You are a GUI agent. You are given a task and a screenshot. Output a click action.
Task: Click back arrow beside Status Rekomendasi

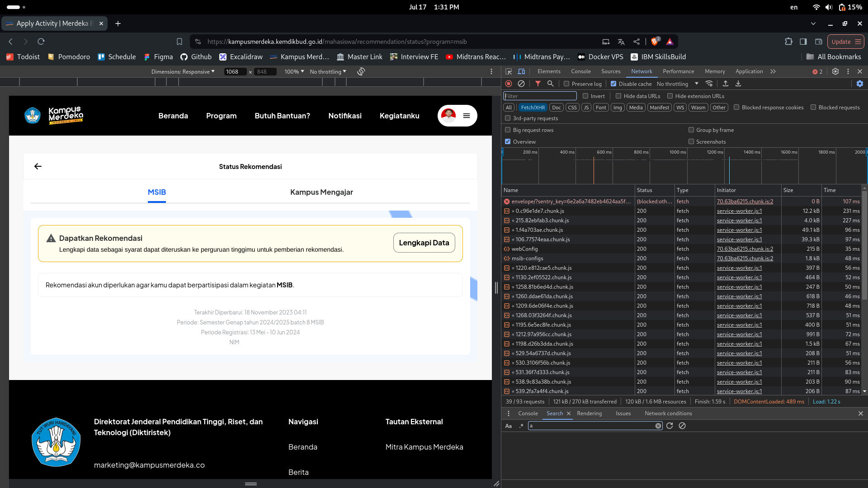point(38,166)
